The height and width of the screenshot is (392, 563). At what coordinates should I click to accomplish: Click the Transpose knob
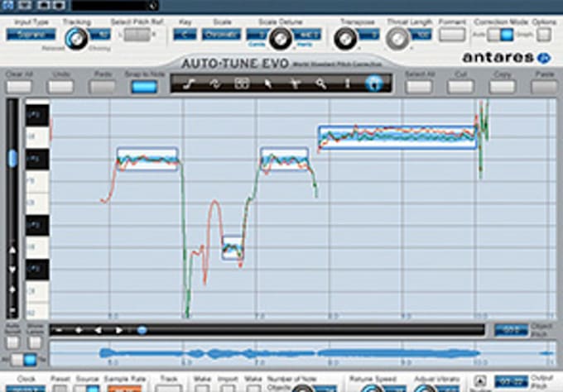345,39
